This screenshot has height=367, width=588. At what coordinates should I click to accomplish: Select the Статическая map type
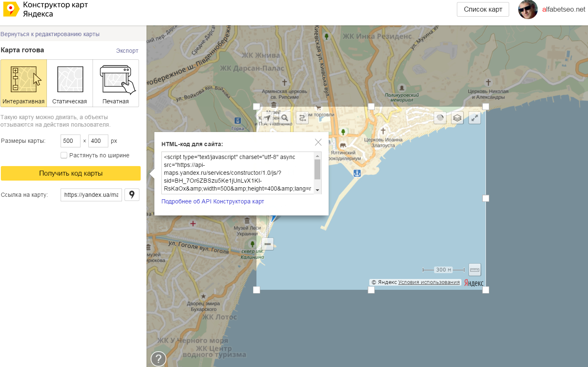[70, 83]
